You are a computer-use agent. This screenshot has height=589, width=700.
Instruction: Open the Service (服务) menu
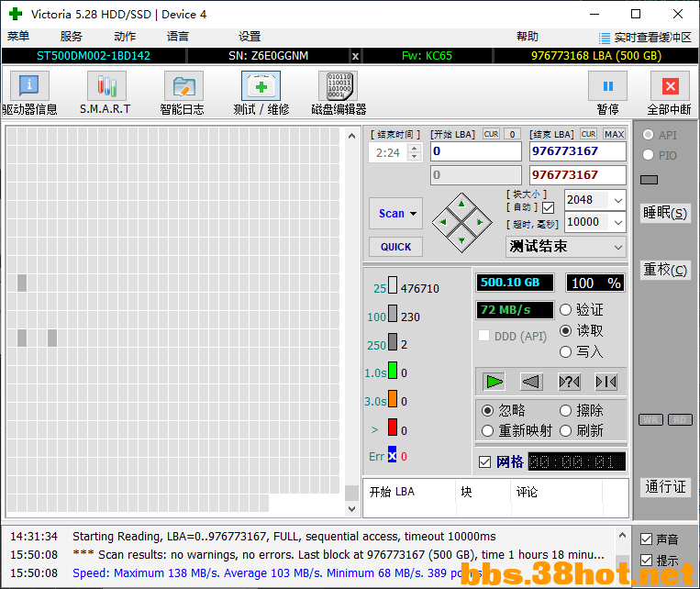click(x=72, y=36)
